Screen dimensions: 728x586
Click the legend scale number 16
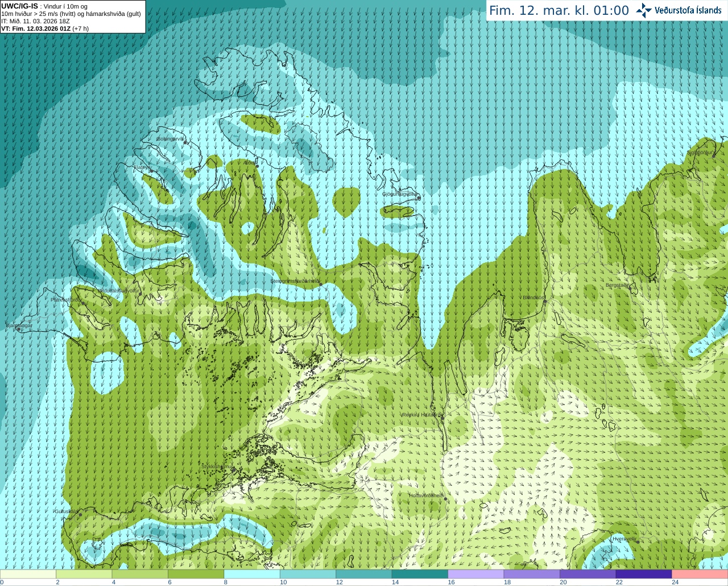pos(451,582)
